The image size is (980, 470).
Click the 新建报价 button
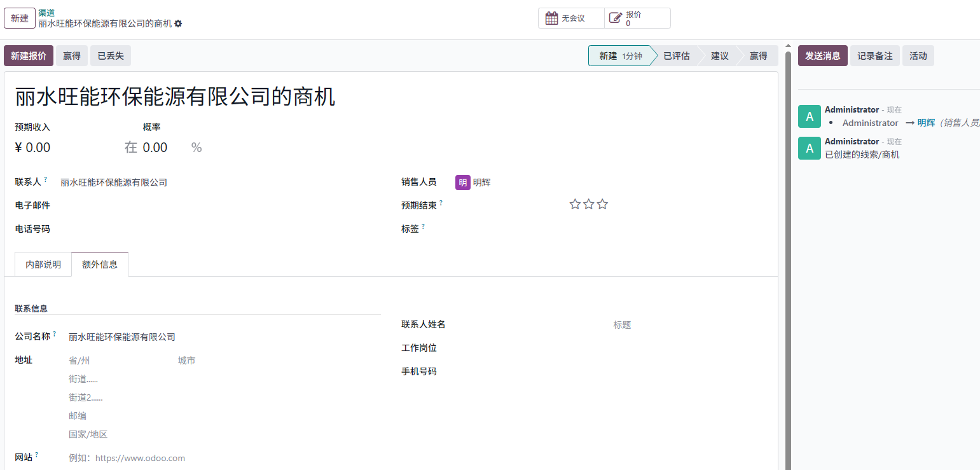[x=29, y=56]
